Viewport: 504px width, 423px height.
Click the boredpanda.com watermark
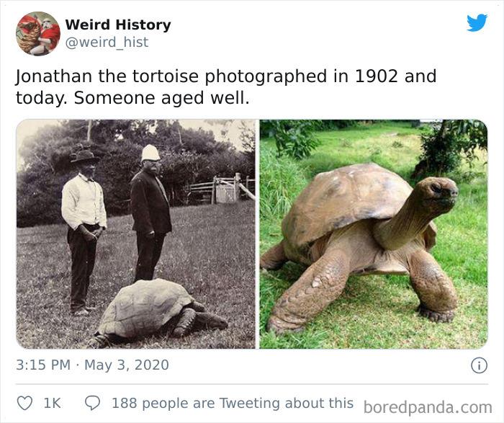(x=427, y=407)
